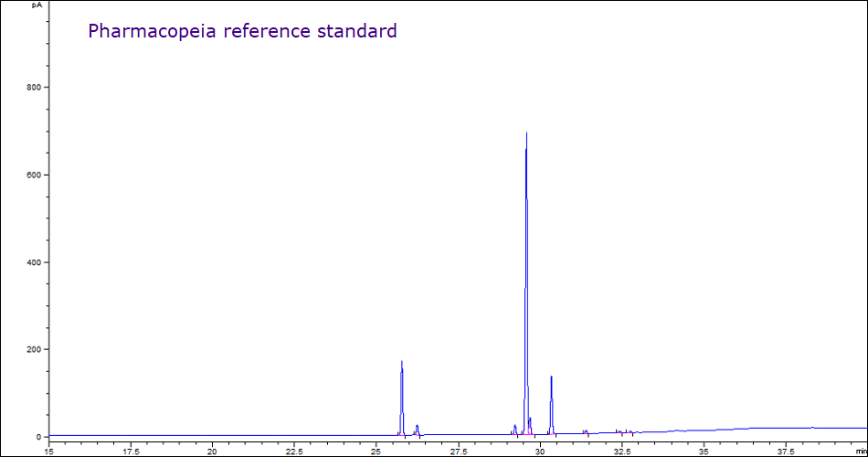
Task: Click the chromatogram peak near 25.8 min
Action: point(402,398)
